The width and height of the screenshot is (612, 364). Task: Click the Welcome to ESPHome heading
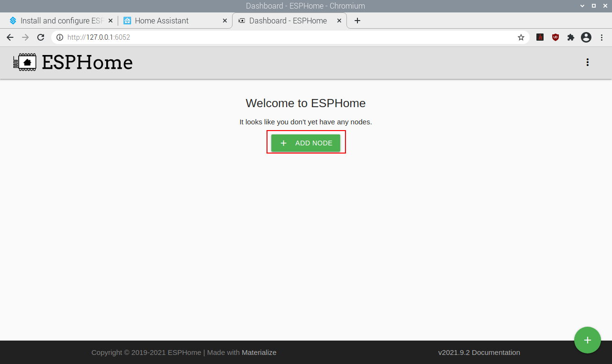point(306,103)
